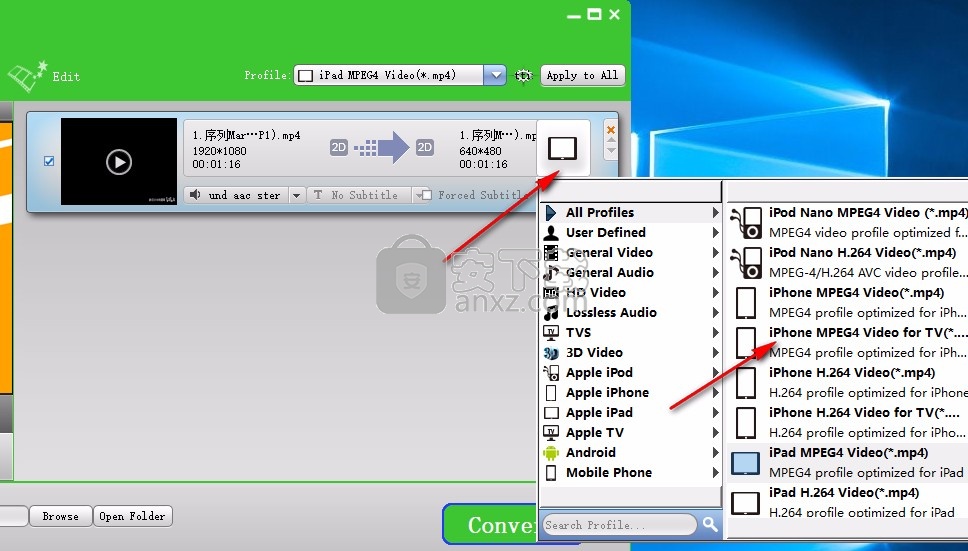
Task: Open the Edit video tool
Action: 44,77
